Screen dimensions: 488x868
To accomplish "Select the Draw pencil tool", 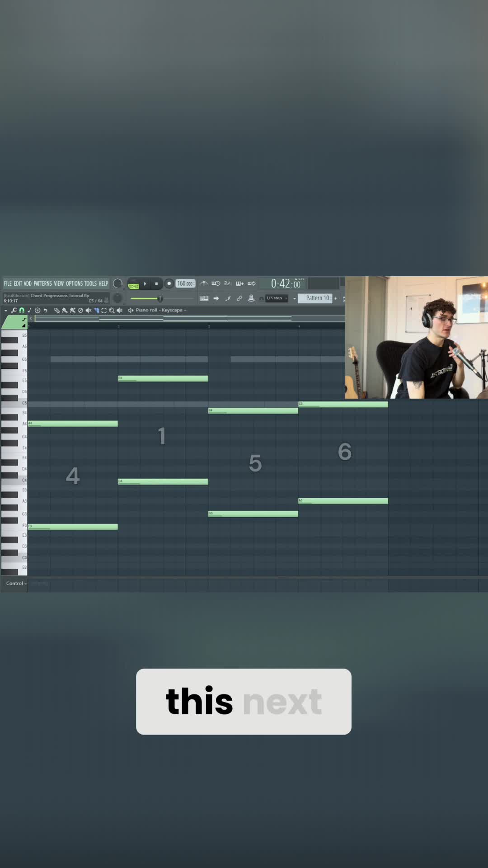I will (x=57, y=310).
